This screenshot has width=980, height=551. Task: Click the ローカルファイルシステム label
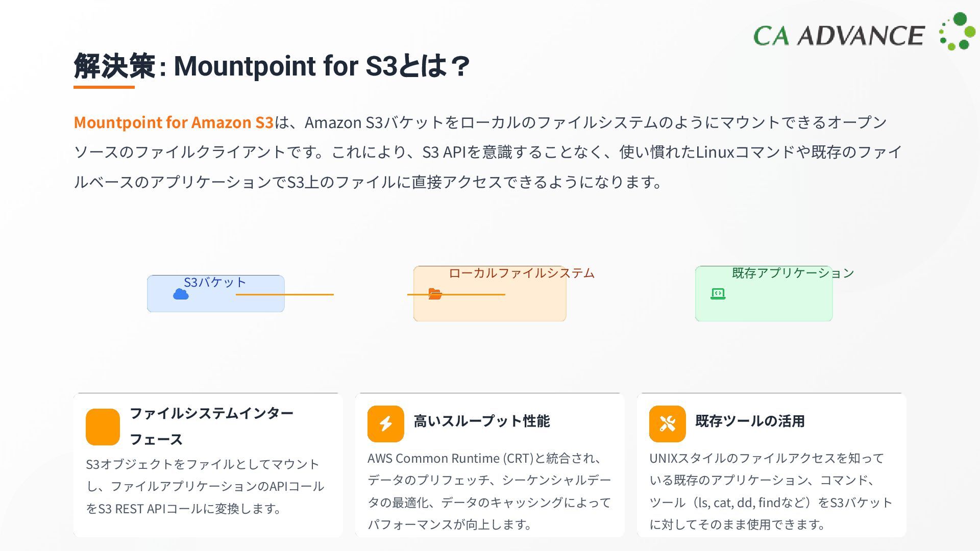pyautogui.click(x=521, y=273)
